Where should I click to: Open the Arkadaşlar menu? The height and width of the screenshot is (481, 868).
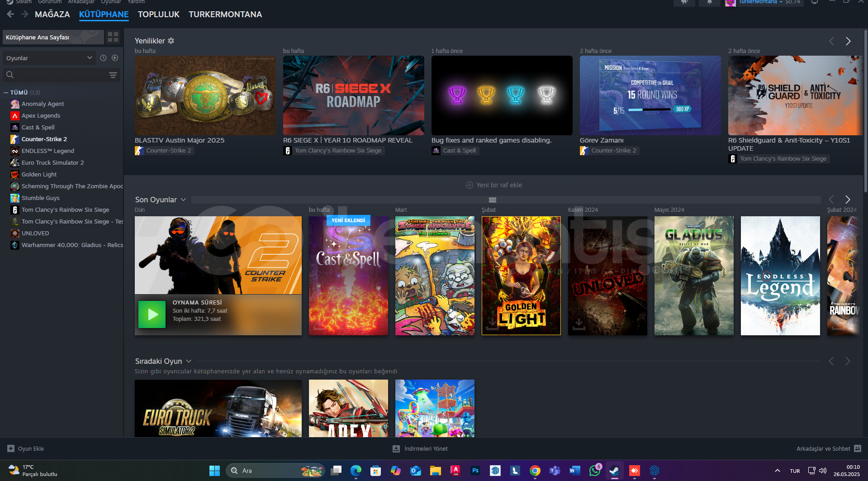pyautogui.click(x=81, y=2)
